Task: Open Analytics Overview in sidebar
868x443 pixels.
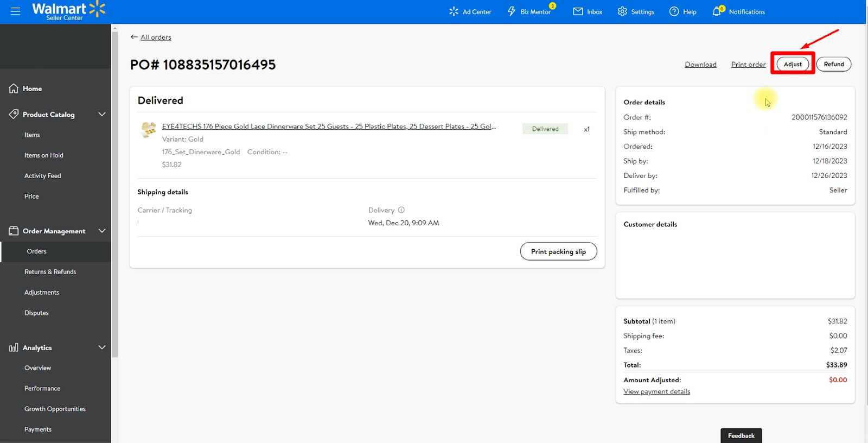Action: [37, 368]
